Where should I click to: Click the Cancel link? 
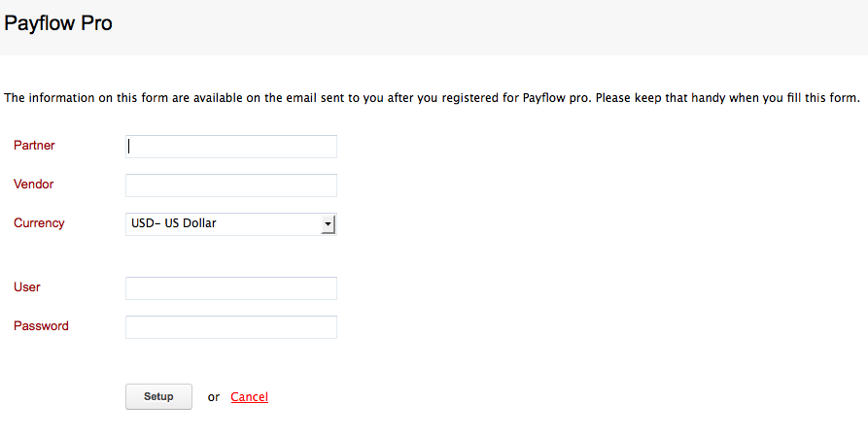pos(249,397)
